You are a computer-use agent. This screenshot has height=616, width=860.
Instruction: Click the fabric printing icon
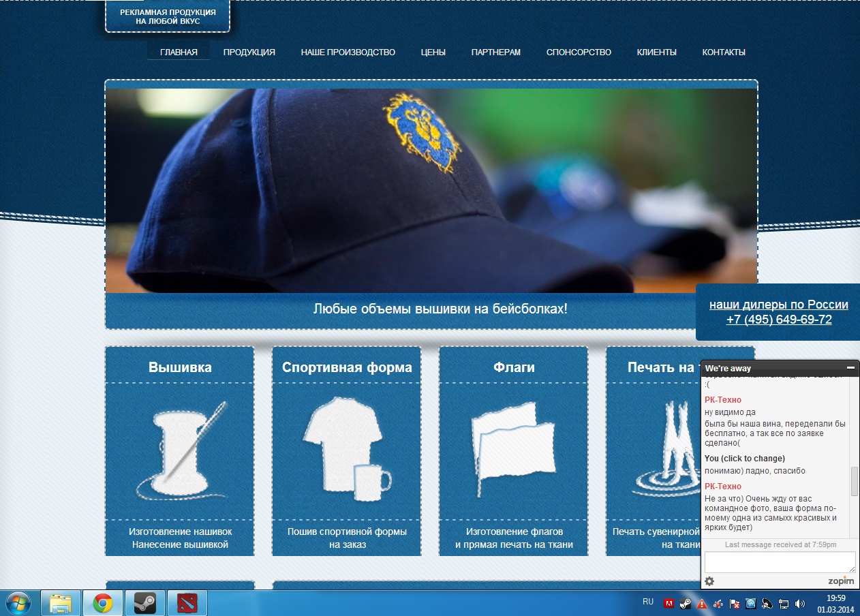click(x=666, y=450)
